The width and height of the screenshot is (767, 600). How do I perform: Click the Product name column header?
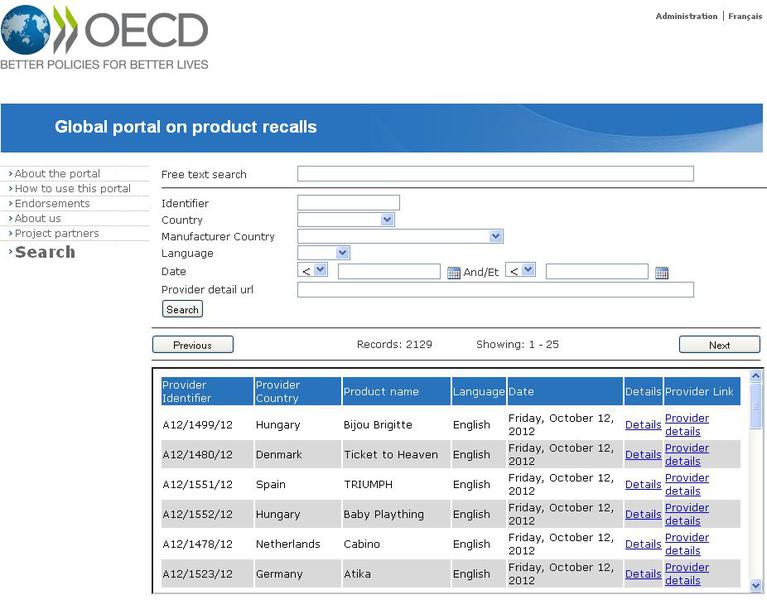pos(396,391)
